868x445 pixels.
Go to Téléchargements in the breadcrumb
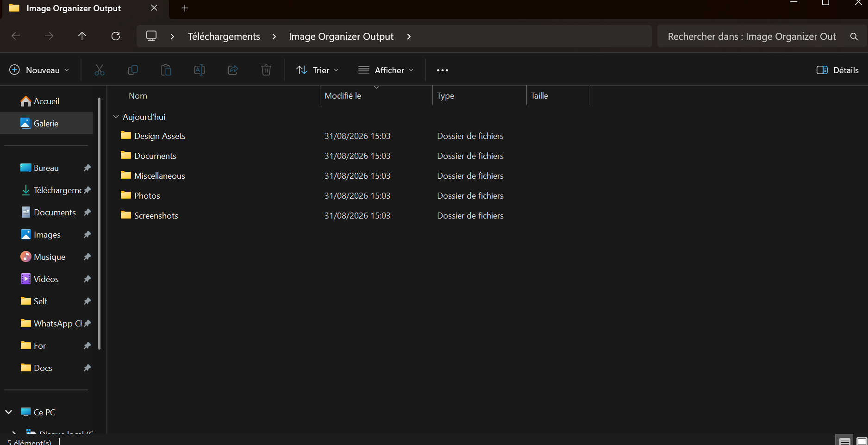click(224, 37)
